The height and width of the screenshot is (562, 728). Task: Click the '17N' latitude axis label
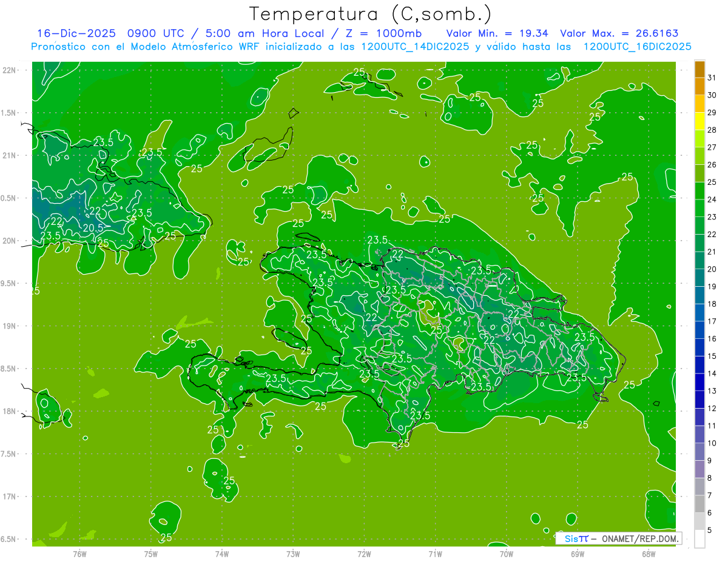click(x=9, y=497)
